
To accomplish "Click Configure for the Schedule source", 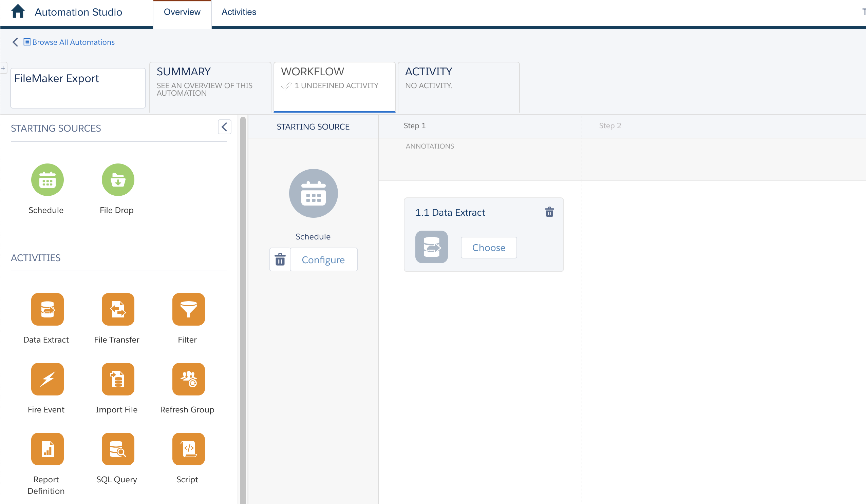I will [323, 259].
